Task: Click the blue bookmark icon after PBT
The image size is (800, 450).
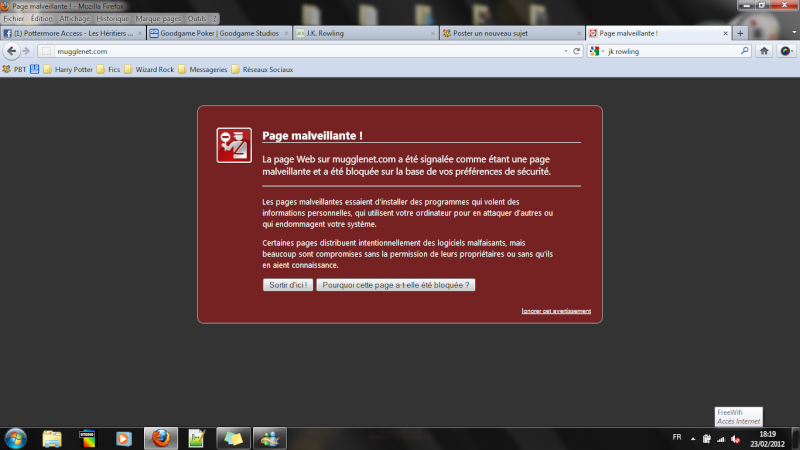Action: point(34,69)
